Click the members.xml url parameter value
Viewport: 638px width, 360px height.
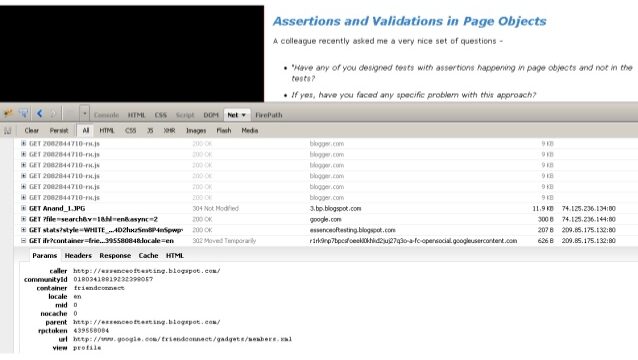(182, 339)
